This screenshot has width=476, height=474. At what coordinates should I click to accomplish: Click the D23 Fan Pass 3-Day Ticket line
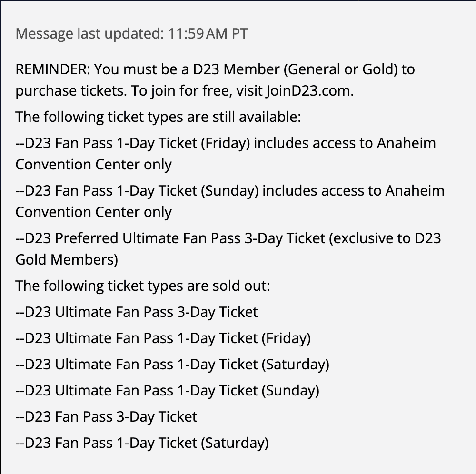click(106, 416)
